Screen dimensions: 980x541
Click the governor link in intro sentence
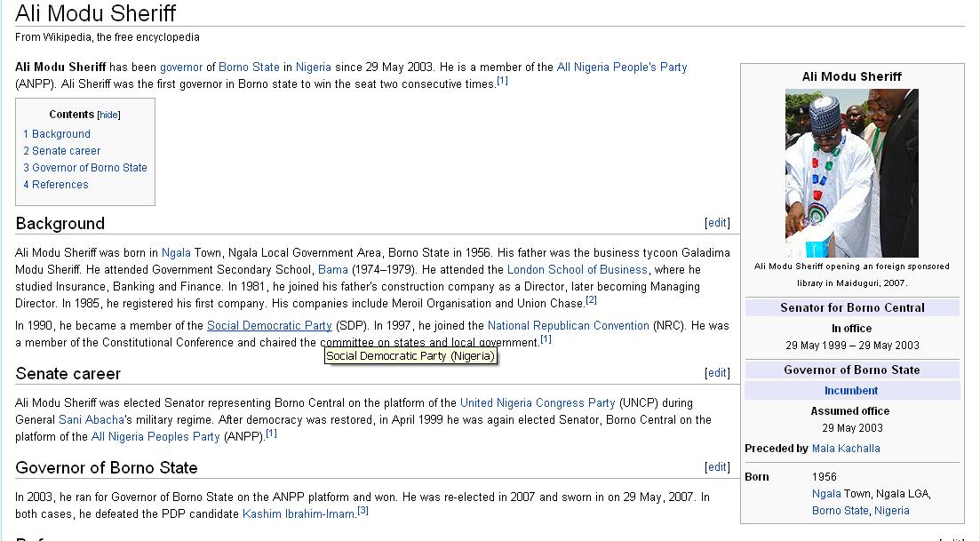[x=181, y=68]
